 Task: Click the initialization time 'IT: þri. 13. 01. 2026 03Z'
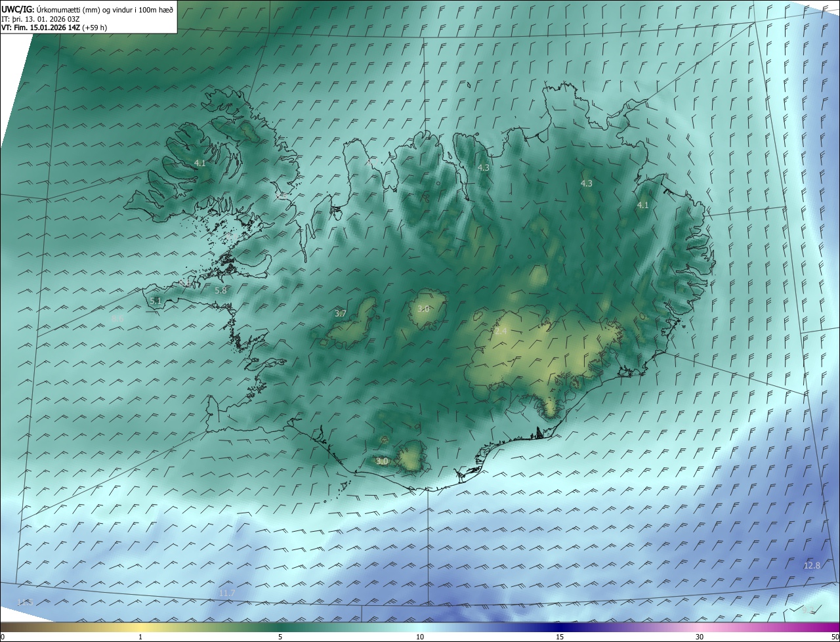click(40, 18)
